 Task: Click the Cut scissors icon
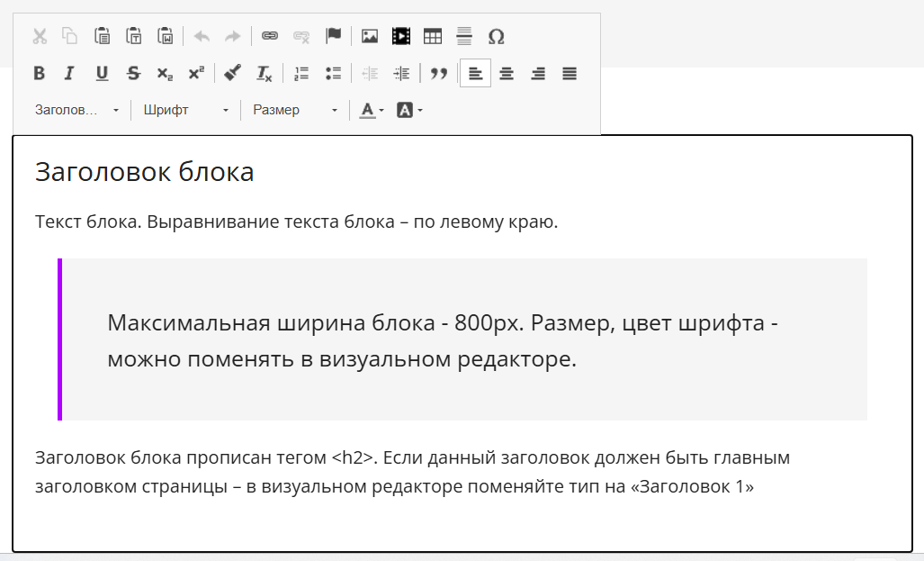coord(40,37)
